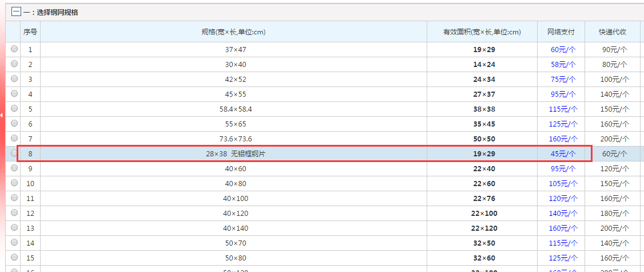Viewport: 644px width, 272px height.
Task: Click the 45元/个 link in row 8
Action: tap(563, 154)
